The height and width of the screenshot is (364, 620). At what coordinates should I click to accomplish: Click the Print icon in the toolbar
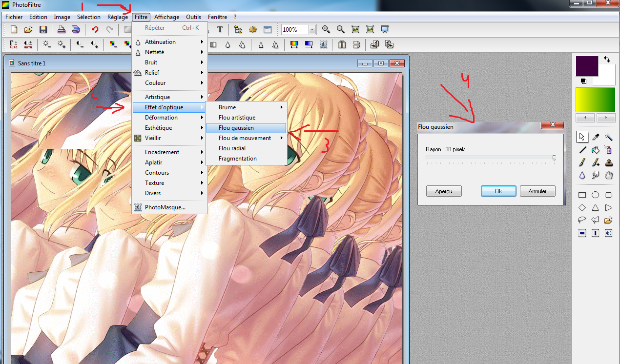pyautogui.click(x=62, y=29)
